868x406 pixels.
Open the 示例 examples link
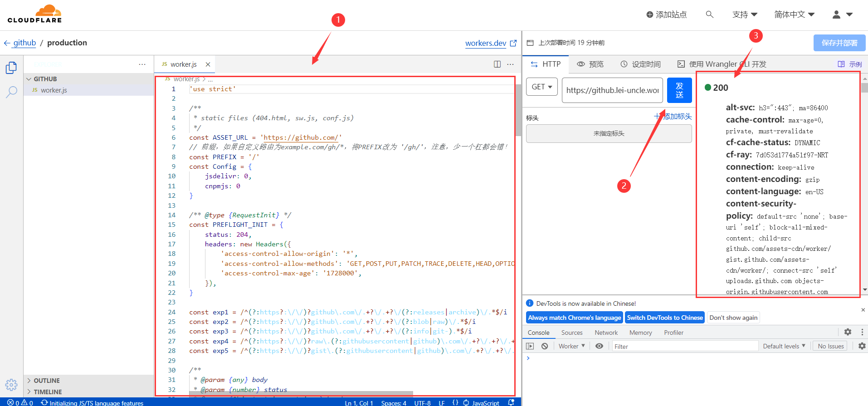[x=850, y=64]
